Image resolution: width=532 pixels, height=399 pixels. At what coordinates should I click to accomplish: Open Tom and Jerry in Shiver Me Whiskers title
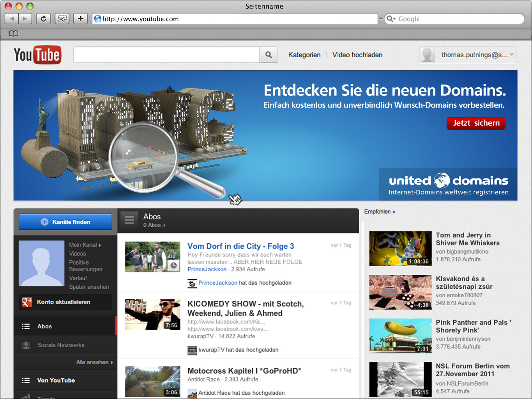tap(468, 239)
